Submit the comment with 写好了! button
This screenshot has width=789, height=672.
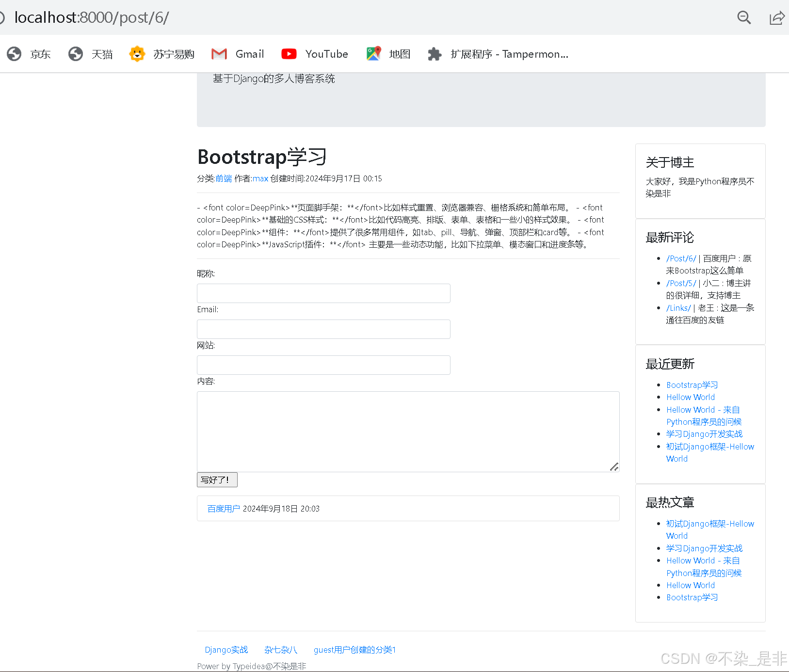point(217,480)
